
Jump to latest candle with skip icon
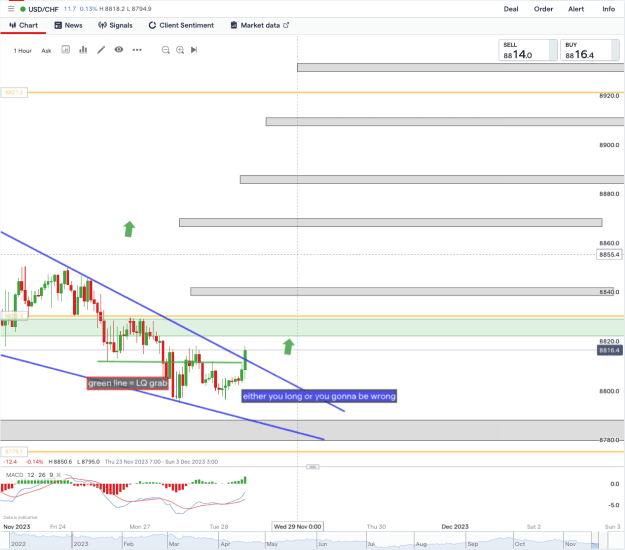coord(194,50)
